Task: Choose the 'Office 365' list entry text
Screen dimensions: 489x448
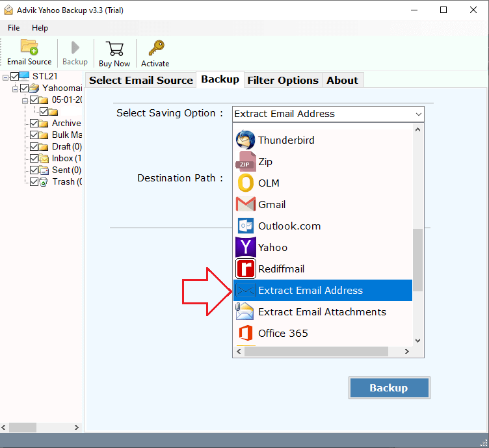Action: [x=283, y=334]
